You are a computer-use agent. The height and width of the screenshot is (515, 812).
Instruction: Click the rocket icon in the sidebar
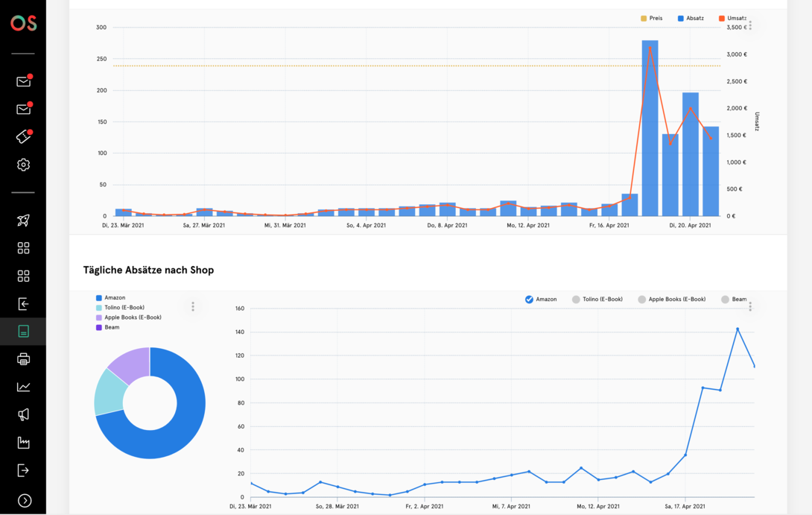click(x=23, y=220)
